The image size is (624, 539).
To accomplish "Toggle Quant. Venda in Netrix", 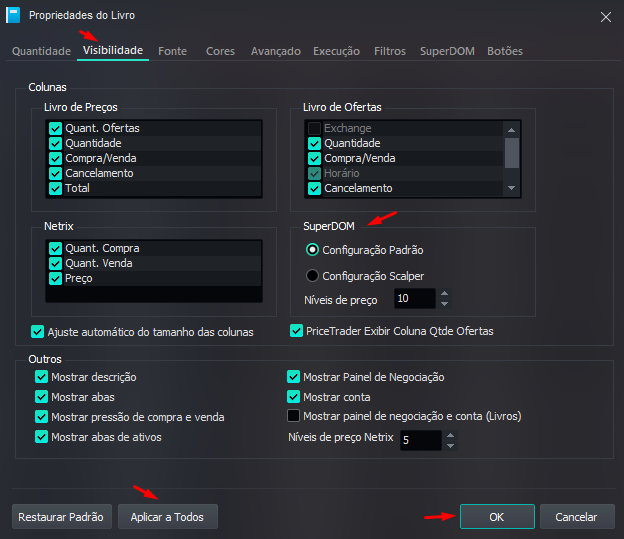I will pyautogui.click(x=55, y=264).
